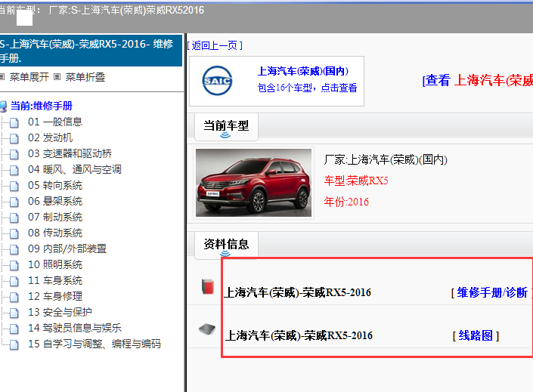533x392 pixels.
Task: Open chapter 13 安全与保护
Action: click(60, 312)
